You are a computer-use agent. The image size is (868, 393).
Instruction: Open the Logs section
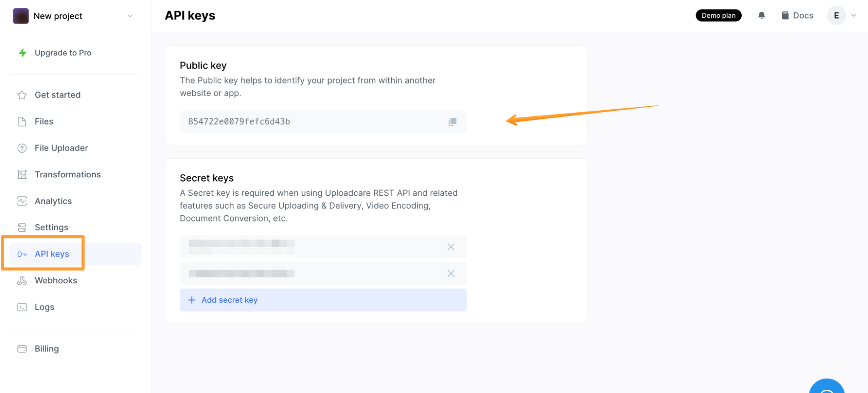click(44, 307)
